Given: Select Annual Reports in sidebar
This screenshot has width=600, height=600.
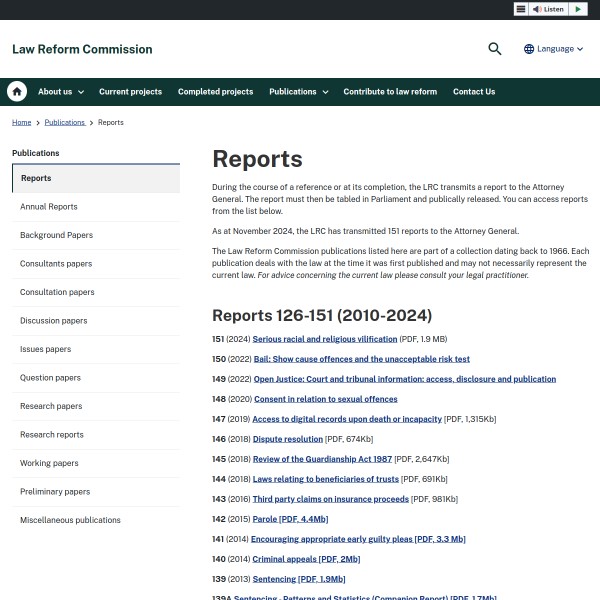Looking at the screenshot, I should tap(49, 207).
